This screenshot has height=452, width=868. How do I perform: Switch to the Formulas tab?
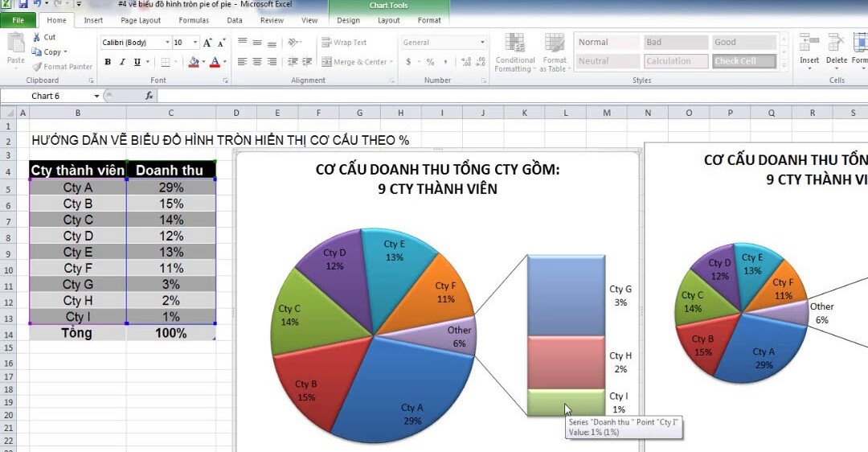[194, 20]
